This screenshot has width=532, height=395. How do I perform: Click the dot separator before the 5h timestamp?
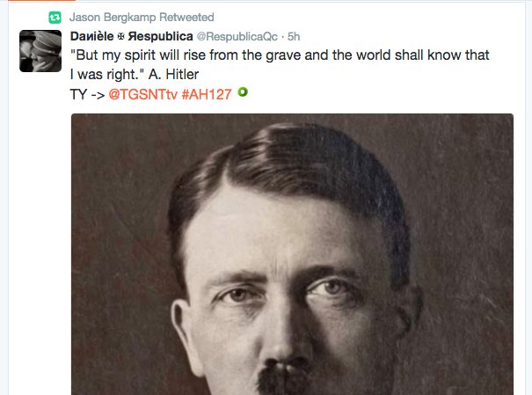click(282, 37)
